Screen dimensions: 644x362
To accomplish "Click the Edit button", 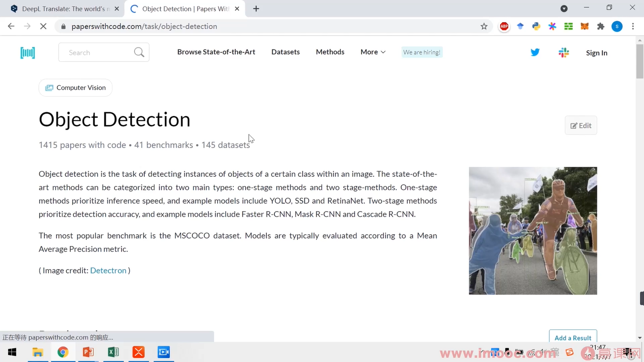I will [581, 125].
